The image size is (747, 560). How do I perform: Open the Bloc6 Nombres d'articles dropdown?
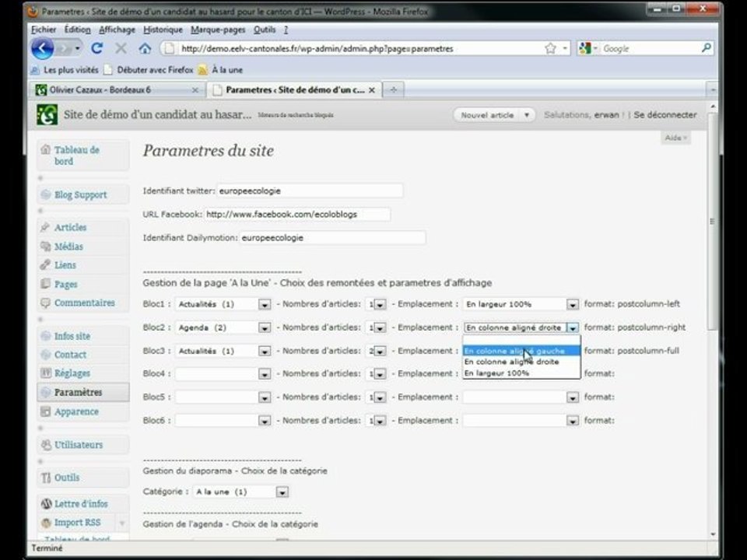376,421
